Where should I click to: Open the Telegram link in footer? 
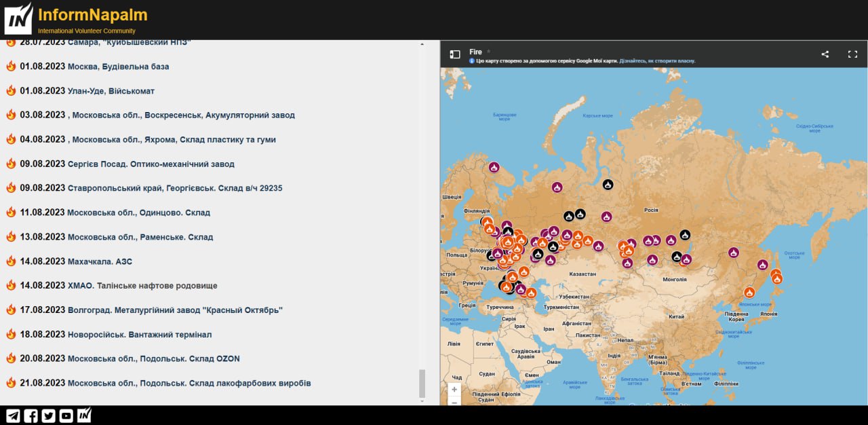13,415
